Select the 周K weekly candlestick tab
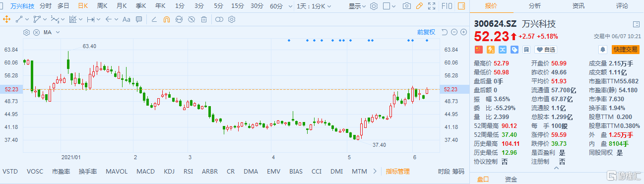Viewport: 644px width, 184px height. pyautogui.click(x=103, y=6)
